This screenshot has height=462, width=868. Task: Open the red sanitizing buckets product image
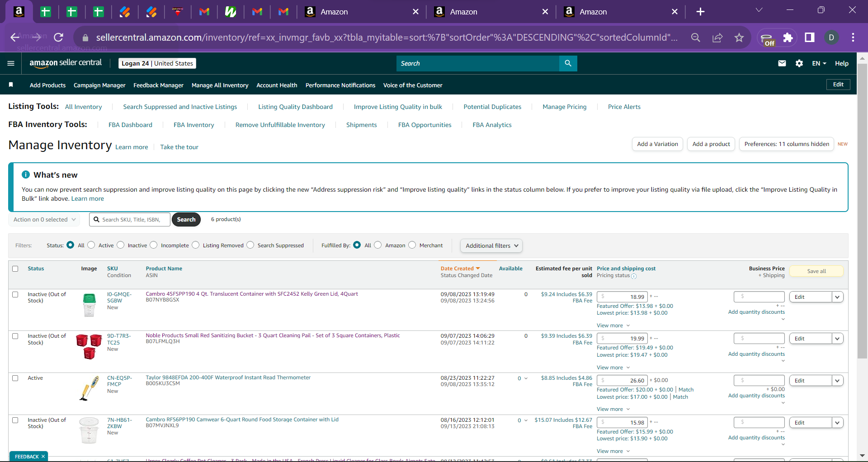(89, 347)
